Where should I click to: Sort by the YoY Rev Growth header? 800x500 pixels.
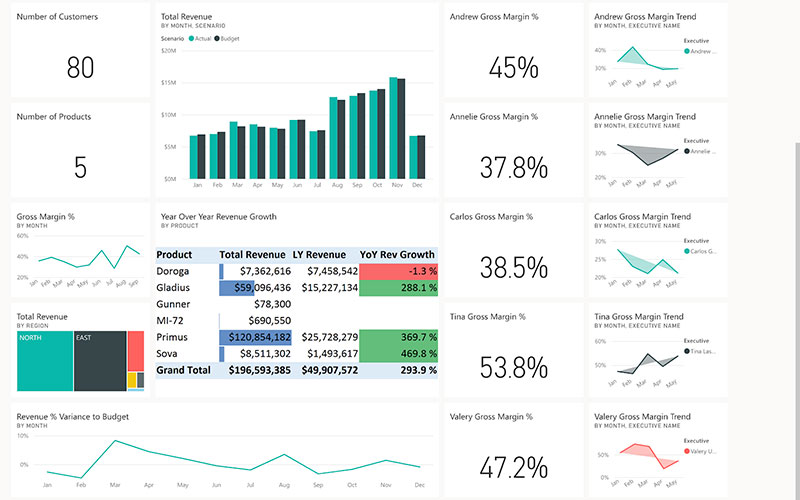pyautogui.click(x=397, y=255)
